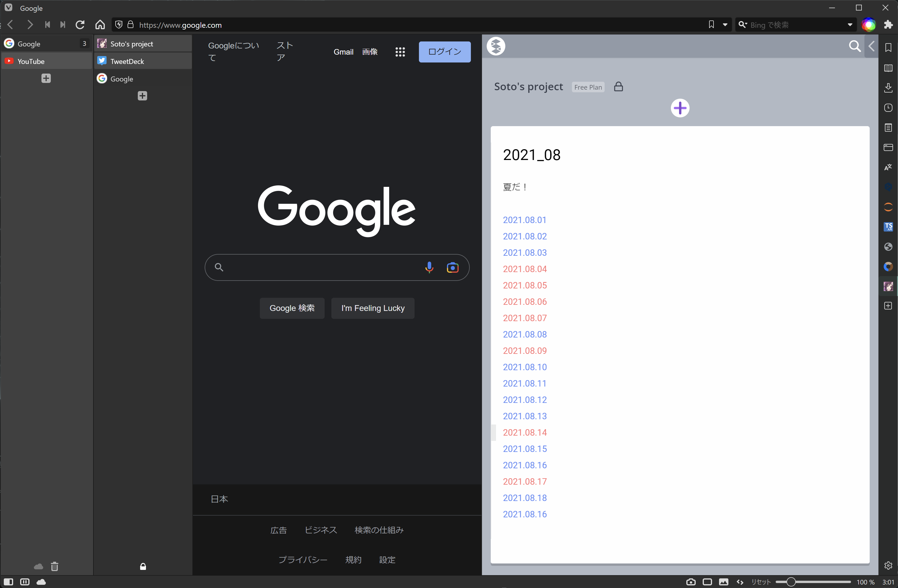
Task: Open bookmark dropdown arrow in address bar
Action: click(x=725, y=25)
